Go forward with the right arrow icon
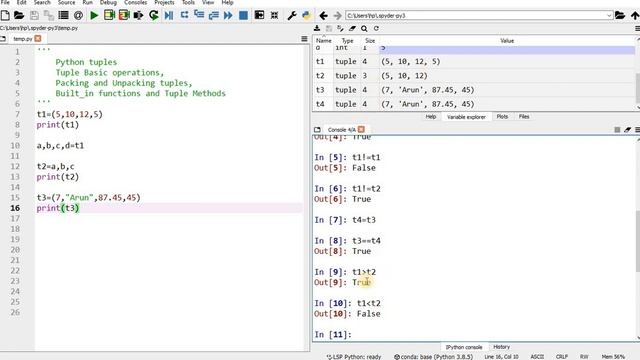This screenshot has height=360, width=640. coord(338,16)
